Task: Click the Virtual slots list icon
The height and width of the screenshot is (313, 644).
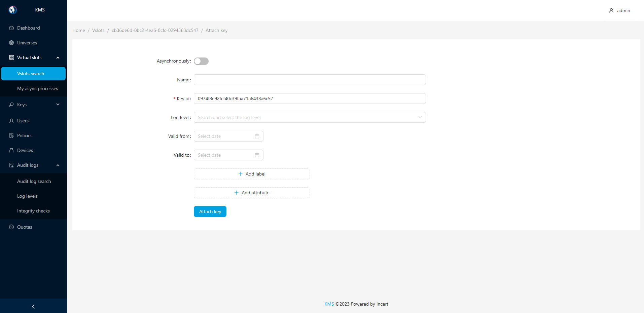Action: pyautogui.click(x=11, y=57)
